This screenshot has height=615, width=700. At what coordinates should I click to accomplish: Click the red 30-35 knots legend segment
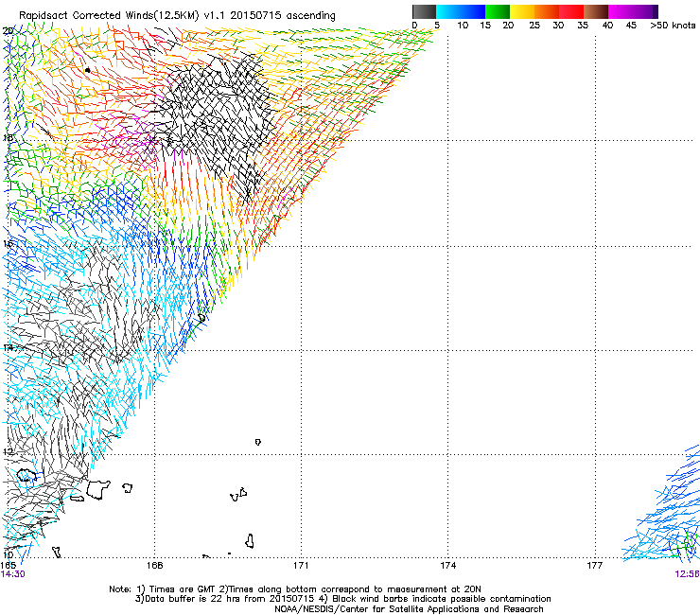point(571,11)
